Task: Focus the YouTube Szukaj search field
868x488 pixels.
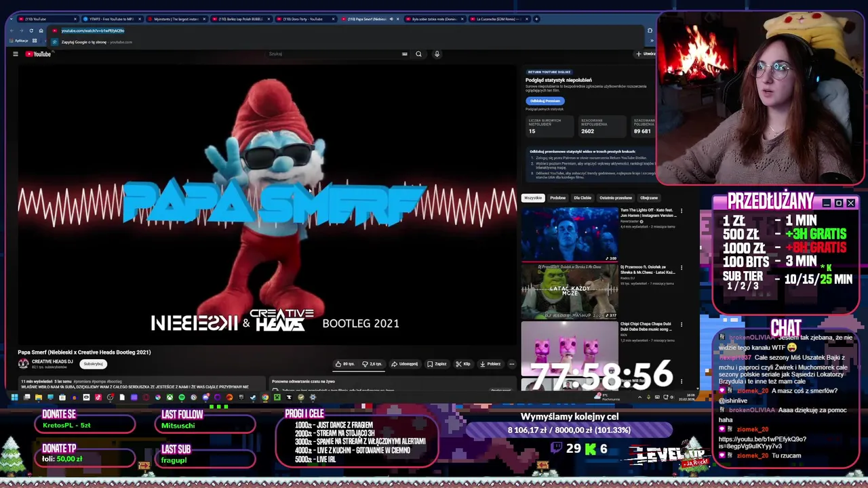Action: 332,54
